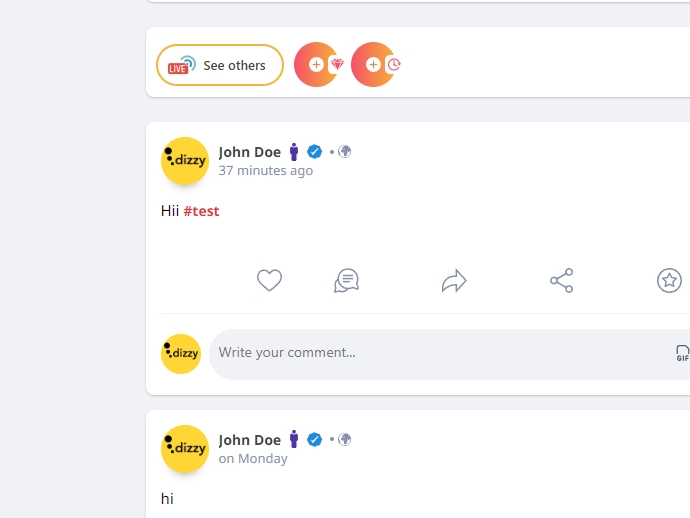Click the share nodes icon on the post
The width and height of the screenshot is (690, 518).
(x=562, y=281)
